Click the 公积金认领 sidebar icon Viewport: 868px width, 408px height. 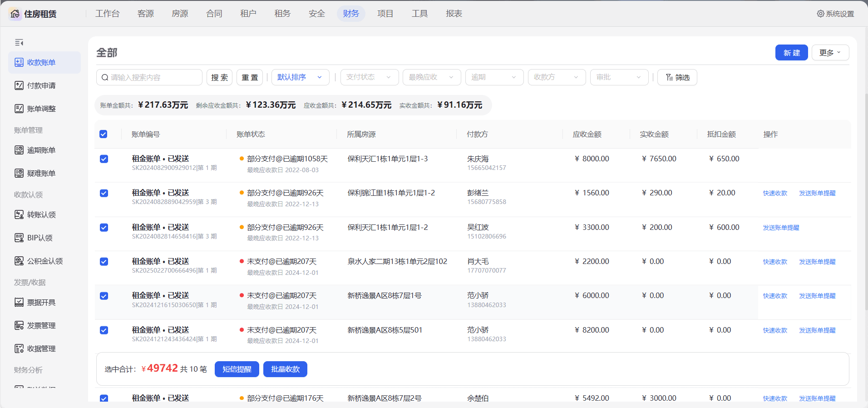pos(19,261)
